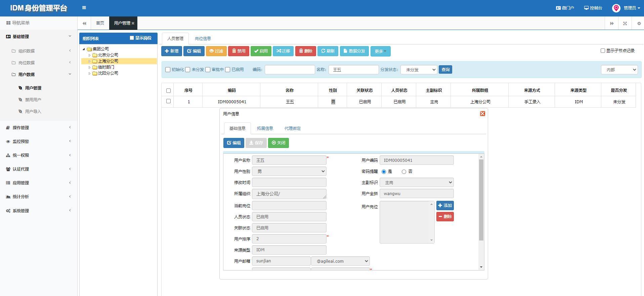Toggle the 显示岗位 checkbox
Screen dimensions: 644x296
point(132,38)
